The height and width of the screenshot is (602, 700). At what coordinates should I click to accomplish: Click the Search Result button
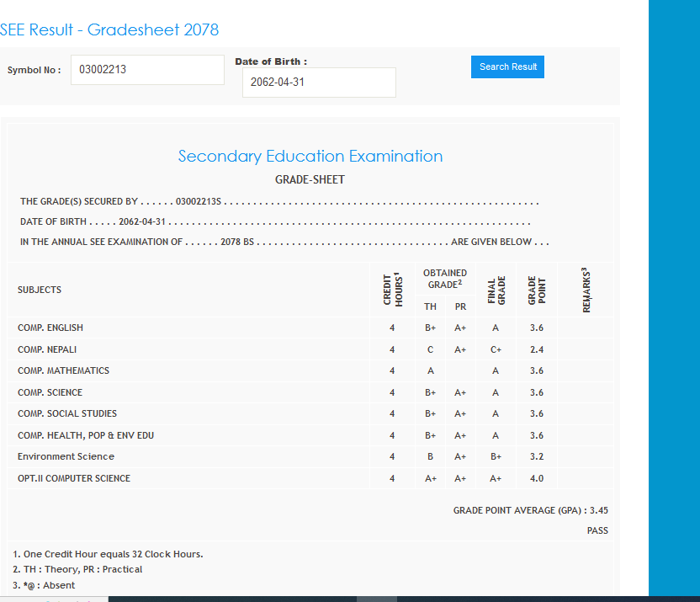tap(507, 67)
